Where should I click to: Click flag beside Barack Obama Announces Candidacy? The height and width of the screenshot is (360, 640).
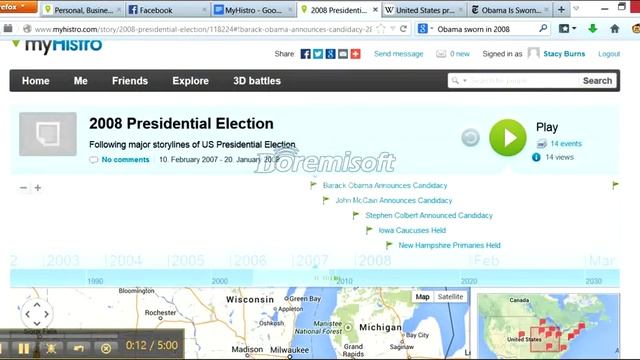(313, 185)
